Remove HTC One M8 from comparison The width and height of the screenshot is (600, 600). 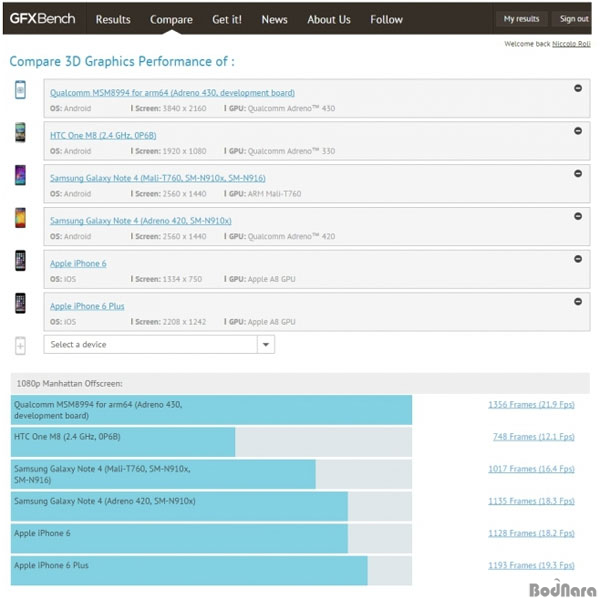click(578, 131)
